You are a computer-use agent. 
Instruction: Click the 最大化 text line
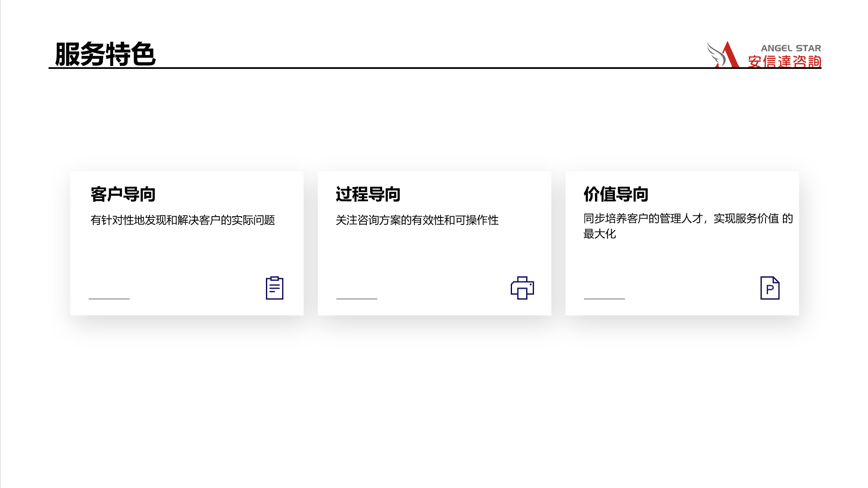(600, 234)
